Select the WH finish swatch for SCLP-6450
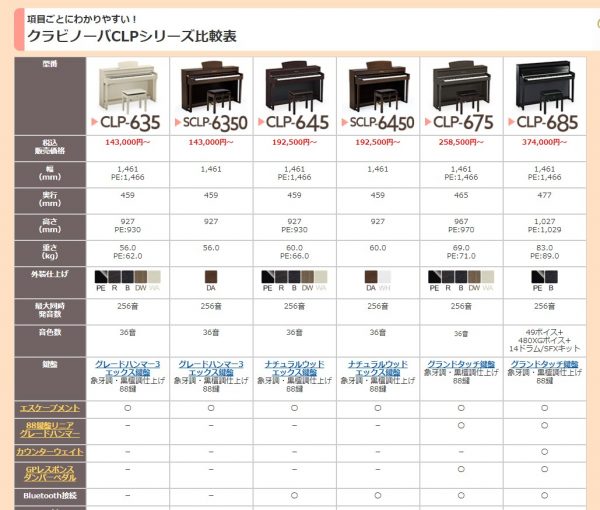 click(x=385, y=277)
